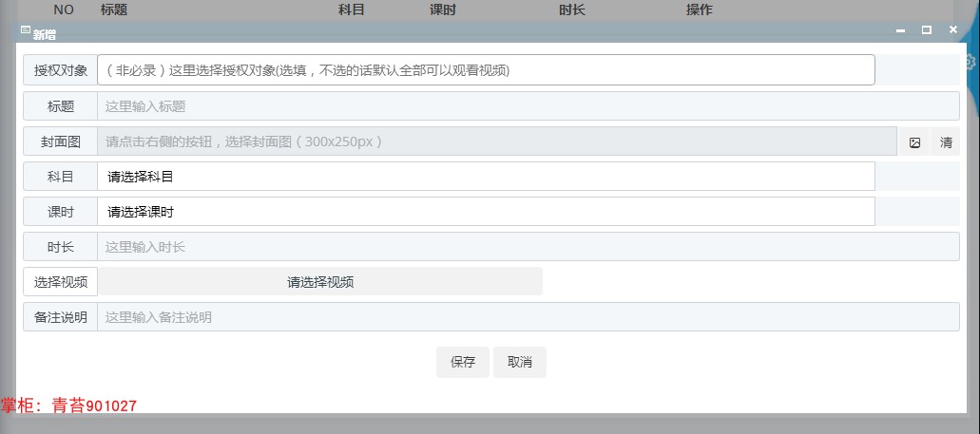Click the 操作 column header in background table
Viewport: 980px width, 434px height.
tap(699, 9)
